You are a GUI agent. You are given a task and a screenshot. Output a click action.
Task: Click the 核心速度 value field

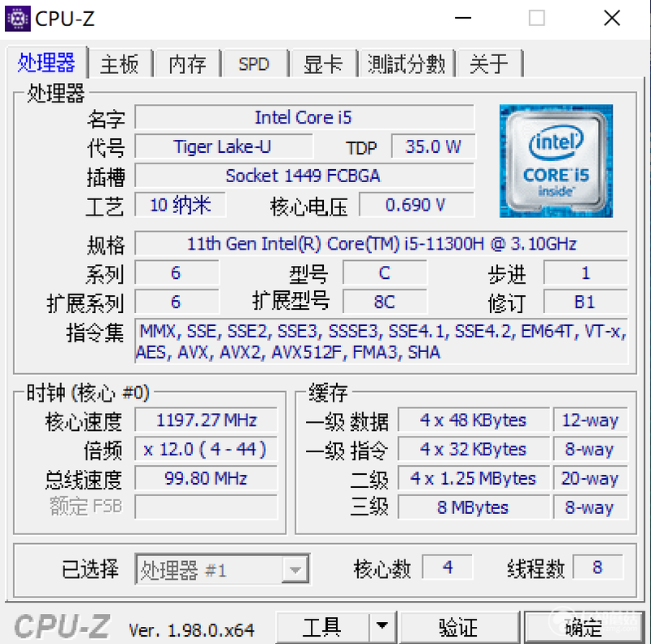206,420
